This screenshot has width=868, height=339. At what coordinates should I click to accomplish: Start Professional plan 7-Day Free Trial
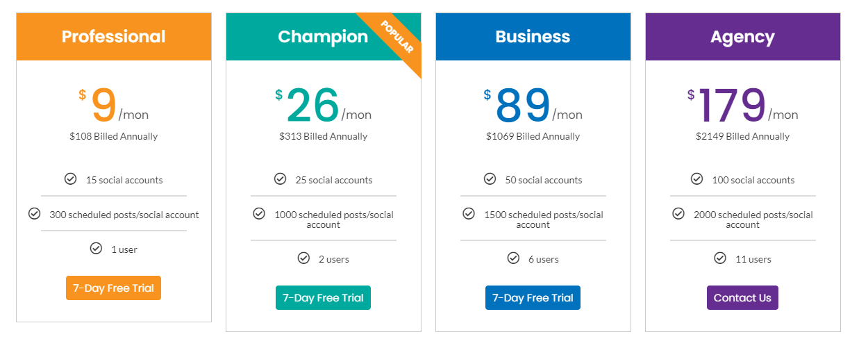[x=113, y=288]
